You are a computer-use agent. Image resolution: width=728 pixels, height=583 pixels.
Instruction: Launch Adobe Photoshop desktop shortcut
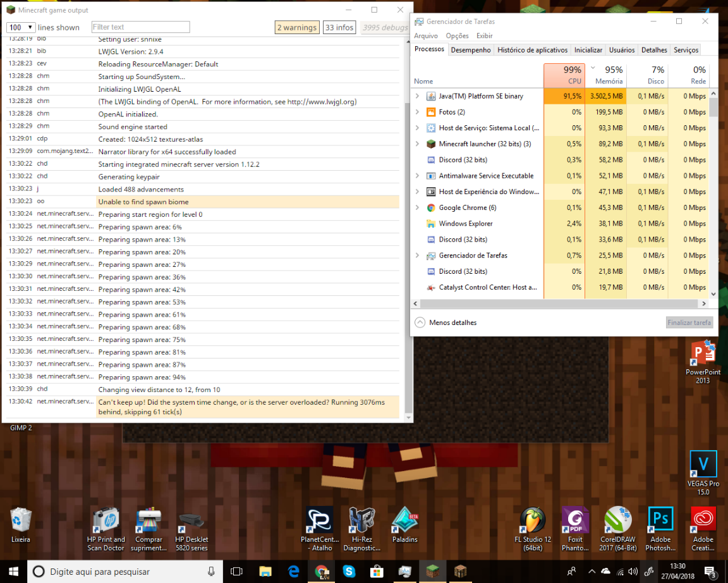(660, 529)
